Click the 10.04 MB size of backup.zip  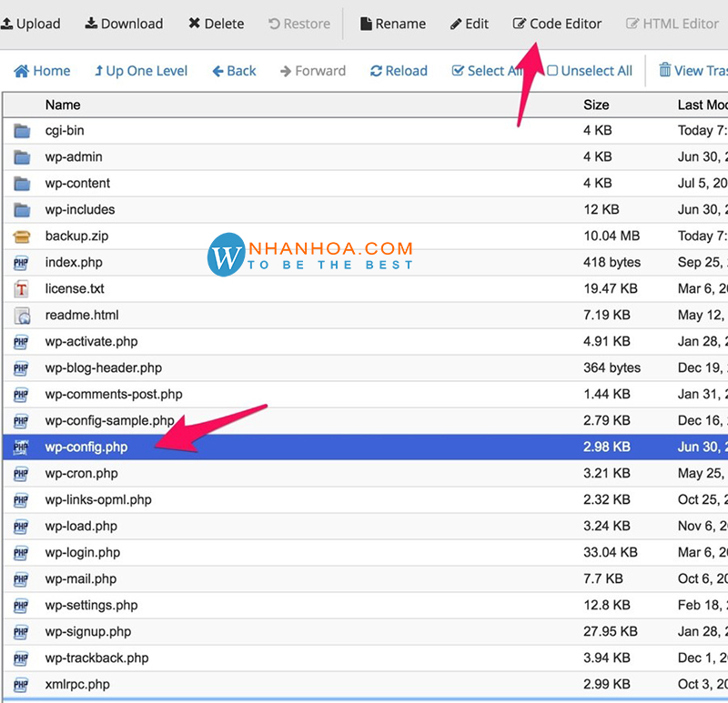612,236
